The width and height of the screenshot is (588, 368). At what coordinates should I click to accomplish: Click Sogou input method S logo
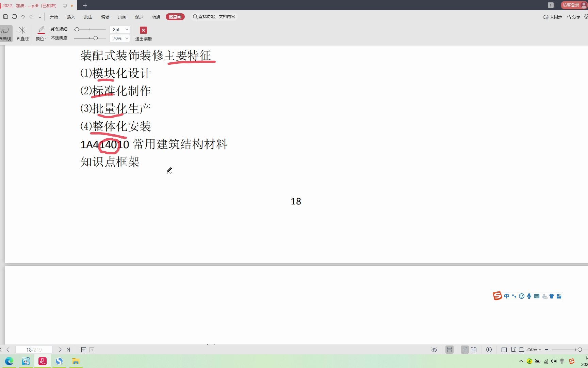[x=497, y=296]
